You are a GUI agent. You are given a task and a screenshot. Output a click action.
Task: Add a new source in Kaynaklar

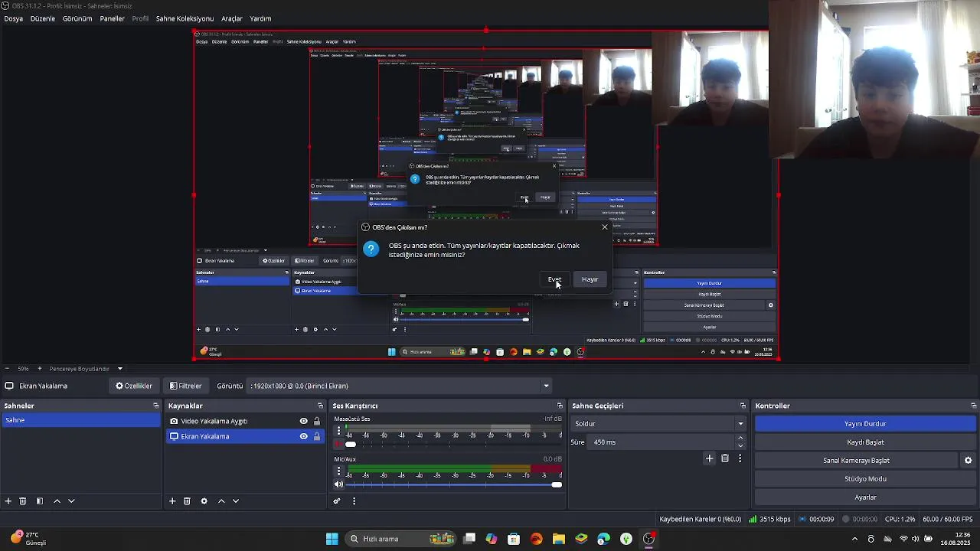coord(172,501)
